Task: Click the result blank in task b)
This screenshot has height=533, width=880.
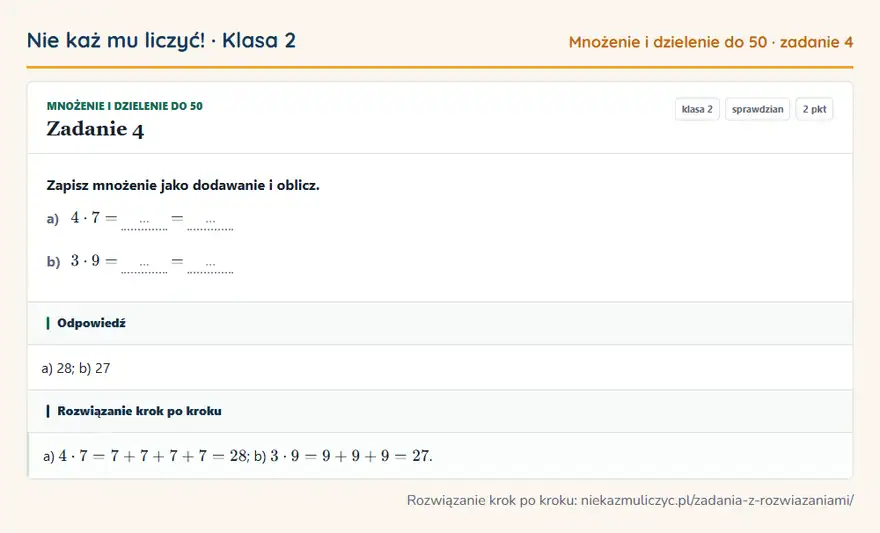Action: 210,264
